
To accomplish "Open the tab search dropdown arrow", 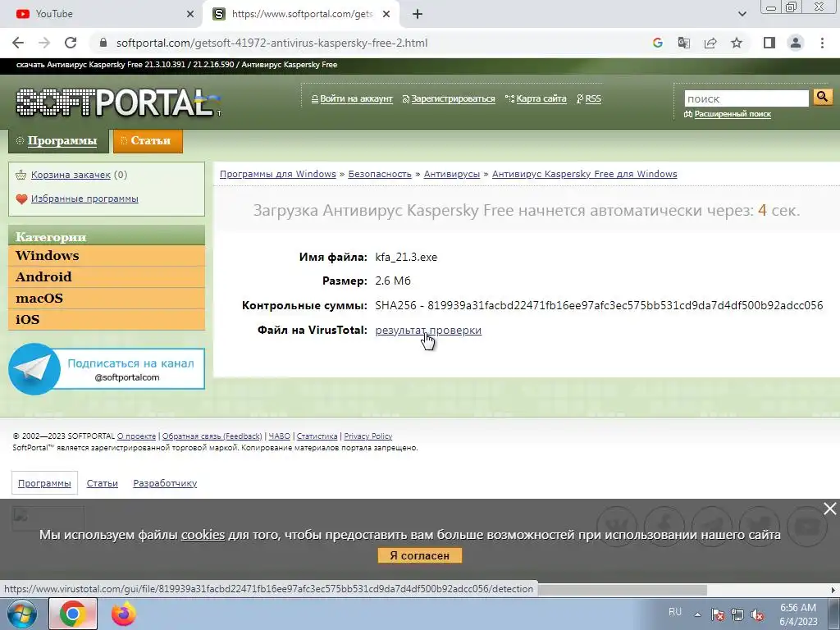I will click(x=742, y=15).
